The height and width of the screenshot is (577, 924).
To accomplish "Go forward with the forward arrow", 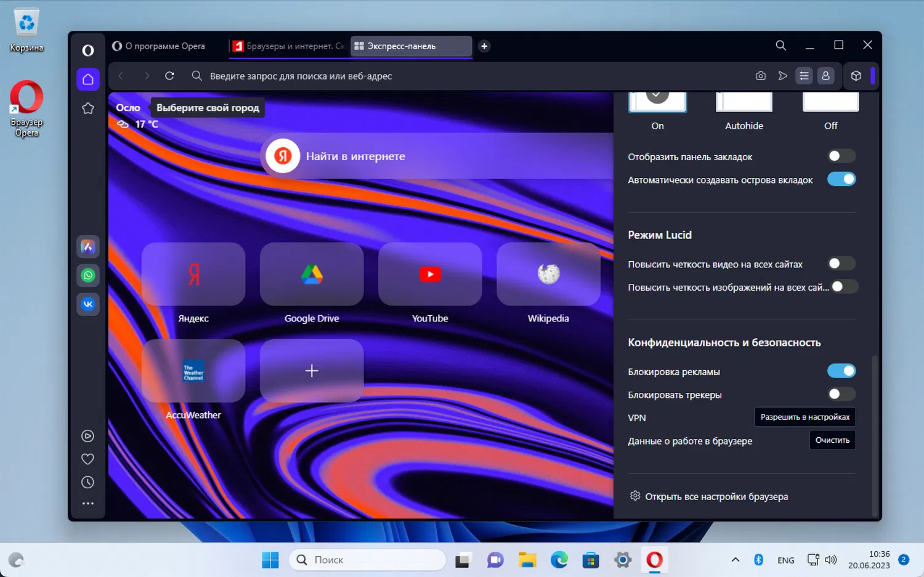I will pos(147,76).
